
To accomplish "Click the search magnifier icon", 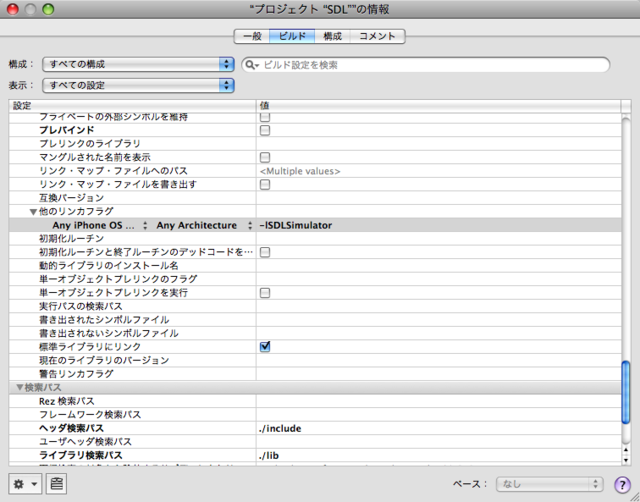I will coord(251,65).
